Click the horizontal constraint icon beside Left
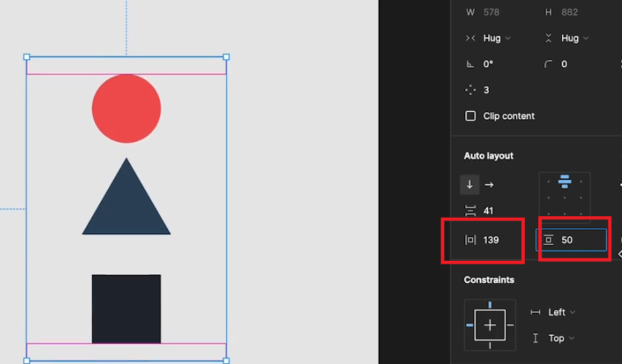622x364 pixels. pos(536,312)
